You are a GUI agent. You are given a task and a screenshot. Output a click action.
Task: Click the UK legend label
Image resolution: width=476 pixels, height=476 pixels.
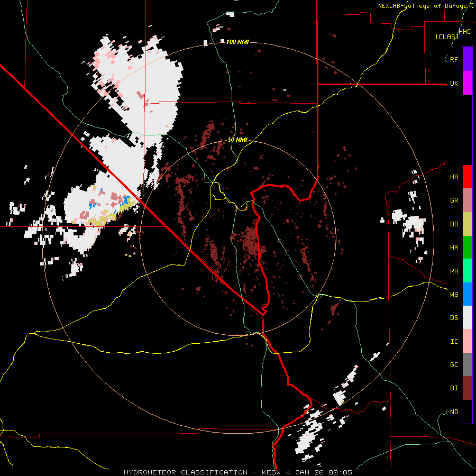454,83
